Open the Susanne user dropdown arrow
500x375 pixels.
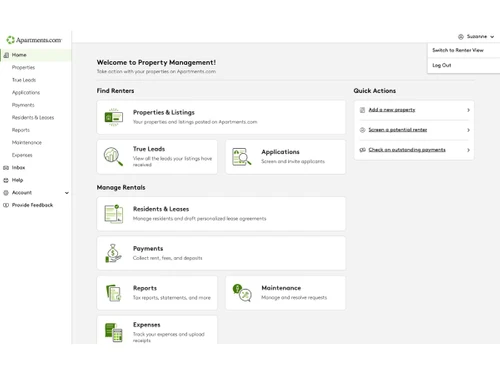pos(492,37)
